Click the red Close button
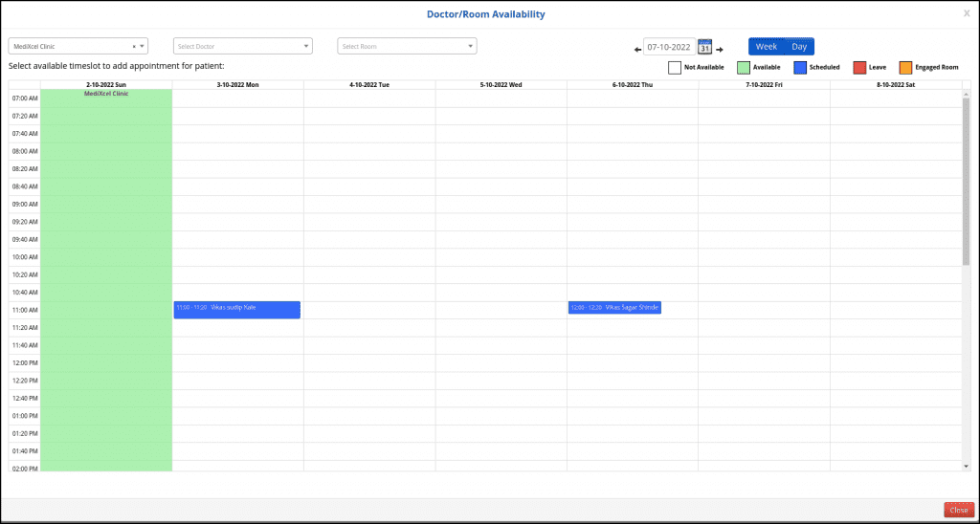Viewport: 980px width, 524px height. pos(959,511)
